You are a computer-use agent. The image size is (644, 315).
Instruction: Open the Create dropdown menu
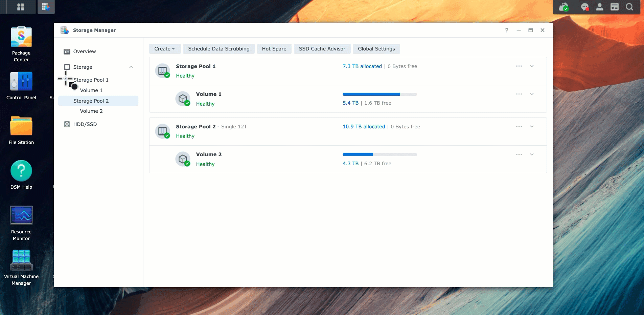click(x=165, y=49)
